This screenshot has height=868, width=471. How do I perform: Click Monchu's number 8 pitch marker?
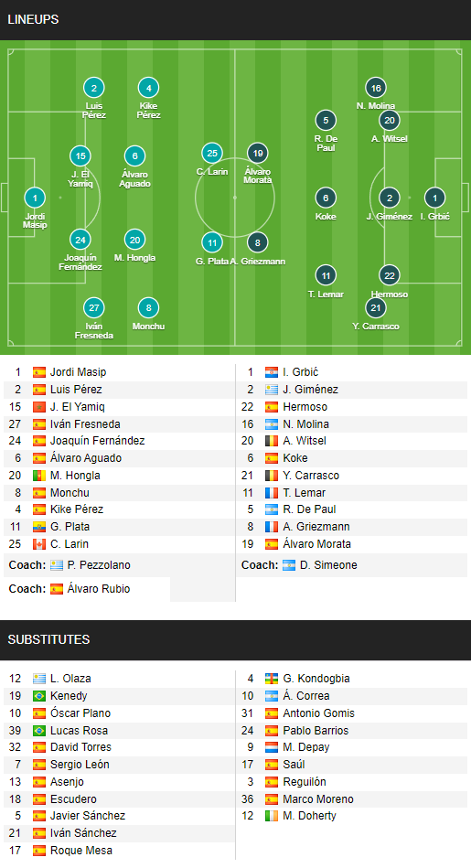pyautogui.click(x=148, y=308)
